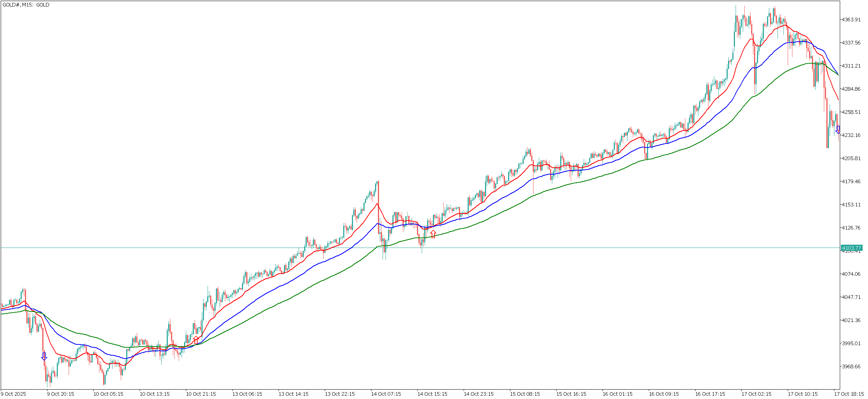Click the 4103.77 current price tag
This screenshot has height=399, width=868.
(851, 248)
